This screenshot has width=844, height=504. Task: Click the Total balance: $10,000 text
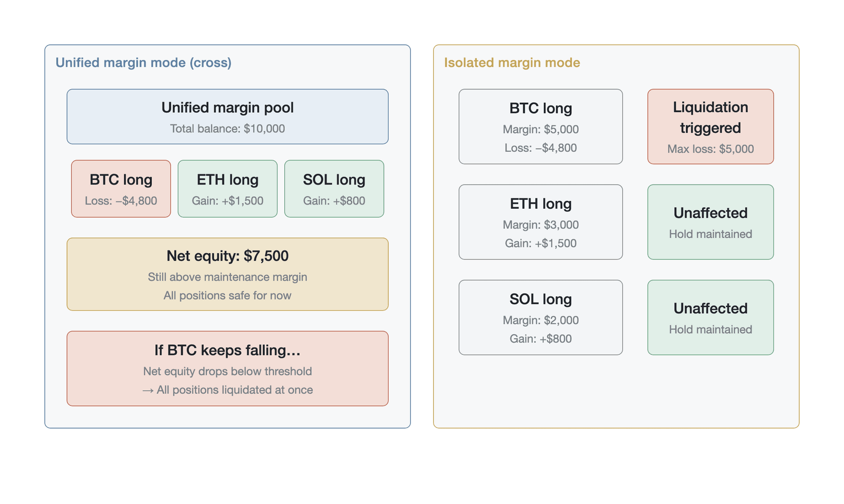[227, 129]
